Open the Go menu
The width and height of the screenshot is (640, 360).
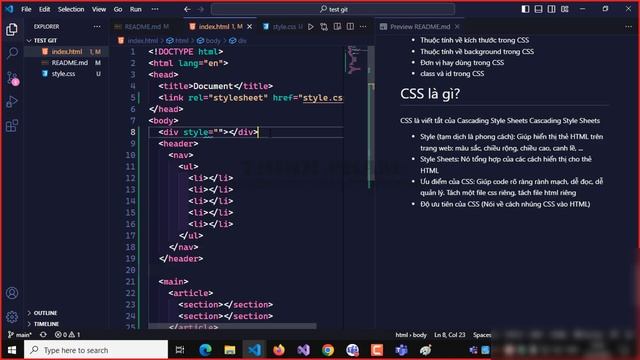(x=118, y=9)
